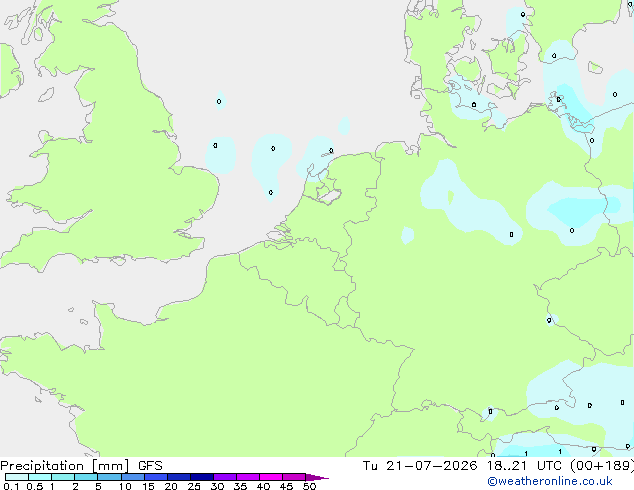634x490 pixels.
Task: Click the "(00+189)" forecast offset text
Action: click(x=602, y=466)
